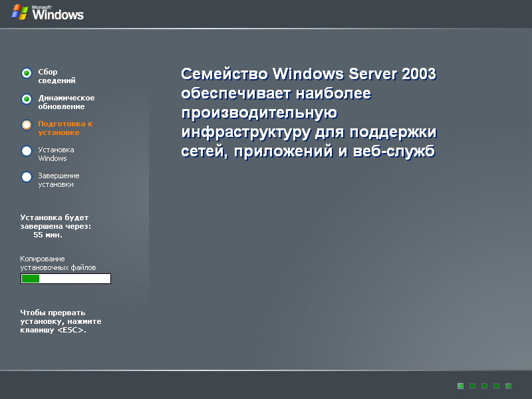Click the second green activity square

click(x=472, y=386)
